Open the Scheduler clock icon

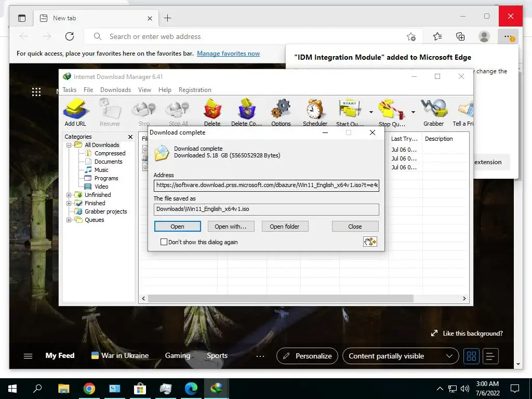(x=315, y=112)
